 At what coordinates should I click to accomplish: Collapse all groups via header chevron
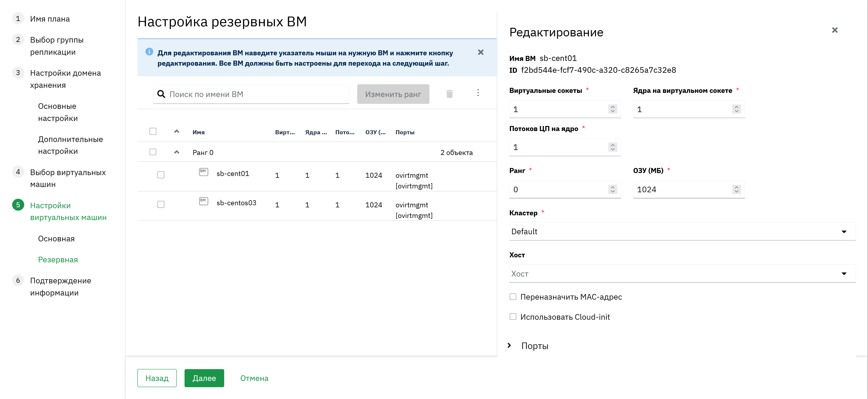pos(177,131)
